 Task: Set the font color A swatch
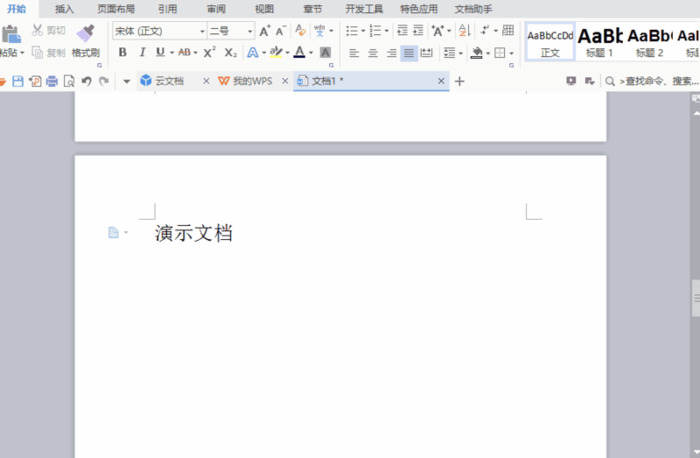[300, 52]
